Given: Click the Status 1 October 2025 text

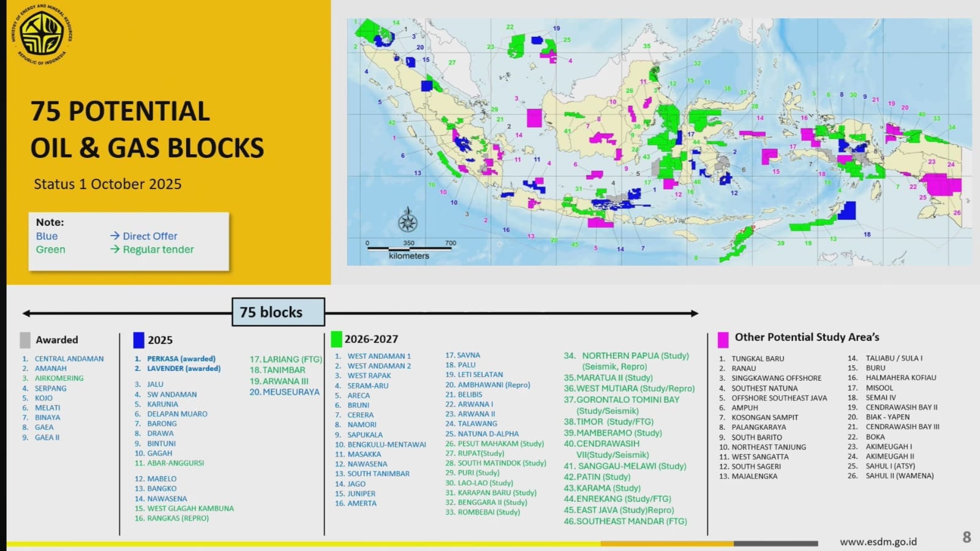Looking at the screenshot, I should 108,184.
